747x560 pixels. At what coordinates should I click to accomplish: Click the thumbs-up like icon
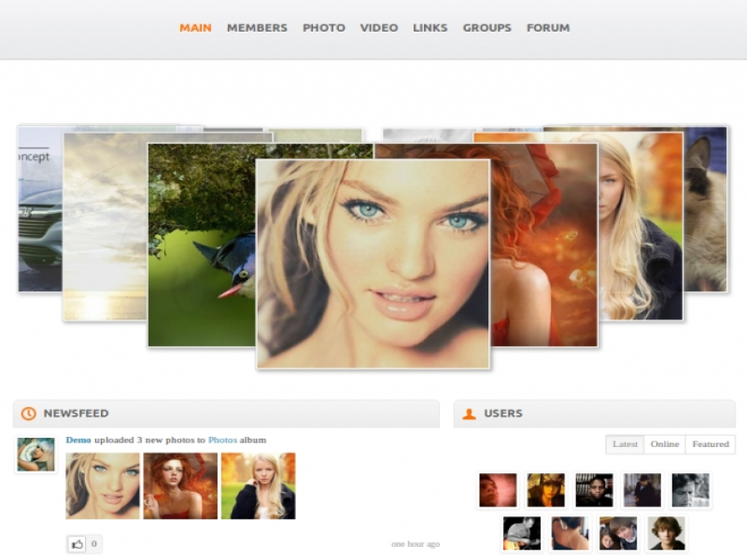77,543
